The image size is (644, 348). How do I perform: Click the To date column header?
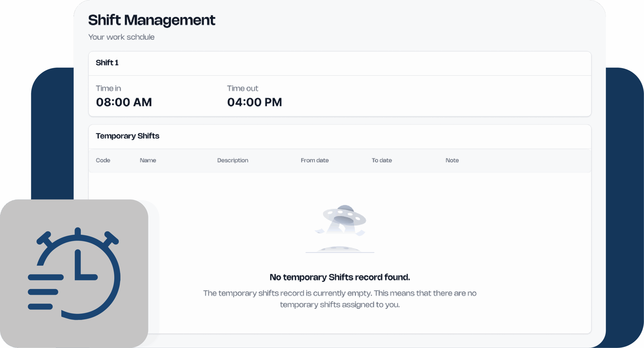tap(382, 160)
